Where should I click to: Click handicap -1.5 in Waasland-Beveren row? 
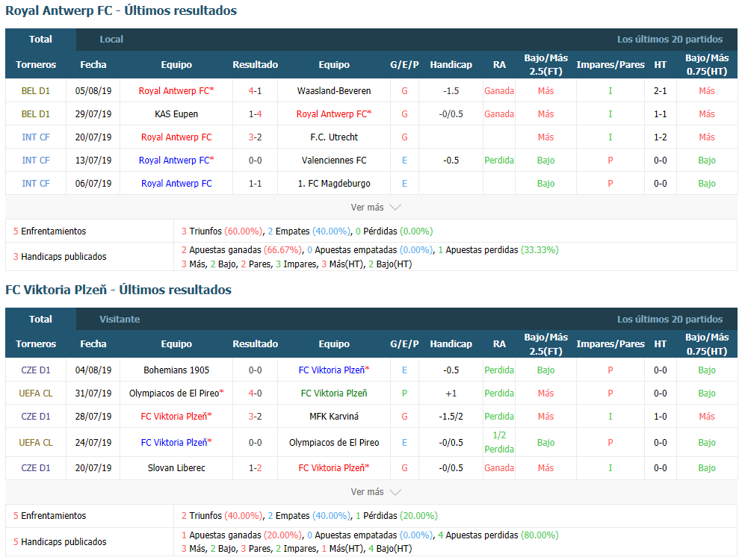[x=451, y=91]
